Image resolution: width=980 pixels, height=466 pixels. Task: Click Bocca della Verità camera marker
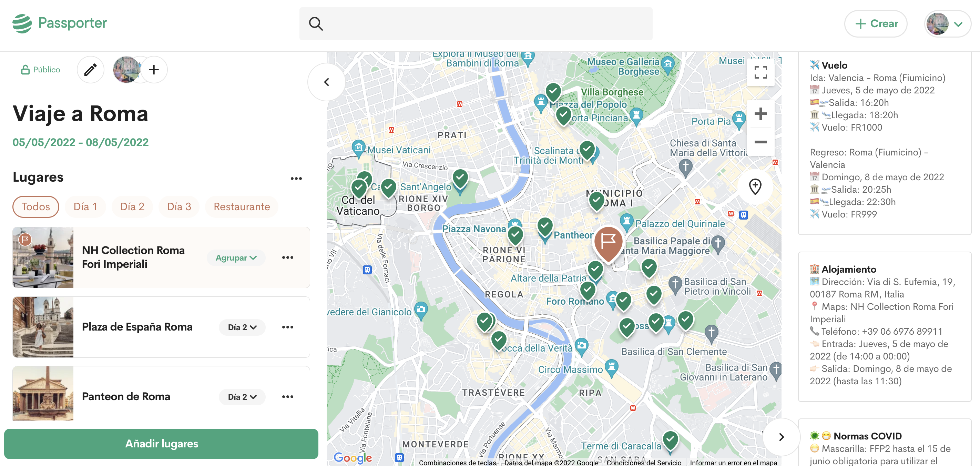(581, 347)
